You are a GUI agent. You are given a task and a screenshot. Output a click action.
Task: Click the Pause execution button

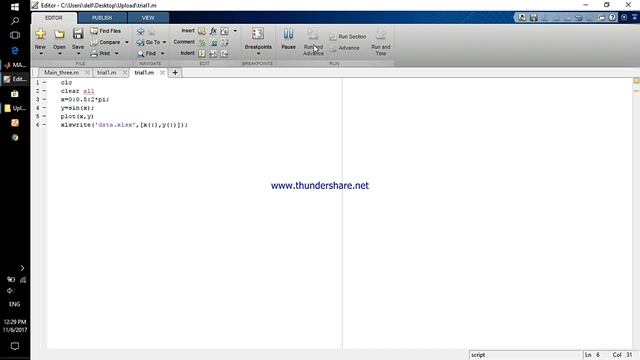[x=288, y=39]
